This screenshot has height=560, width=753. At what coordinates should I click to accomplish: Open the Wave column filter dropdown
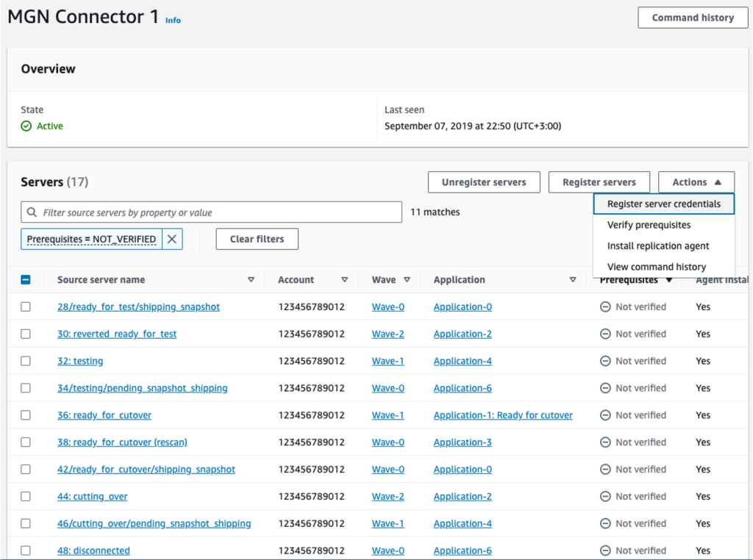tap(407, 279)
